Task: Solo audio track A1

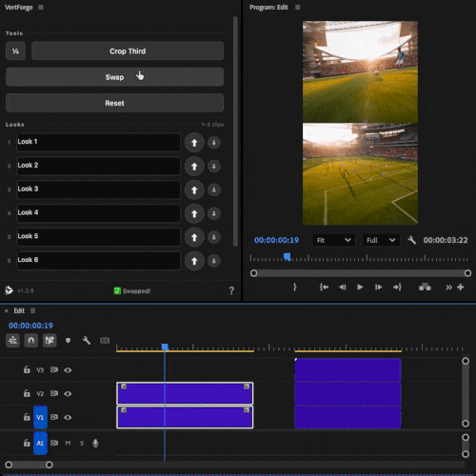Action: [x=82, y=443]
